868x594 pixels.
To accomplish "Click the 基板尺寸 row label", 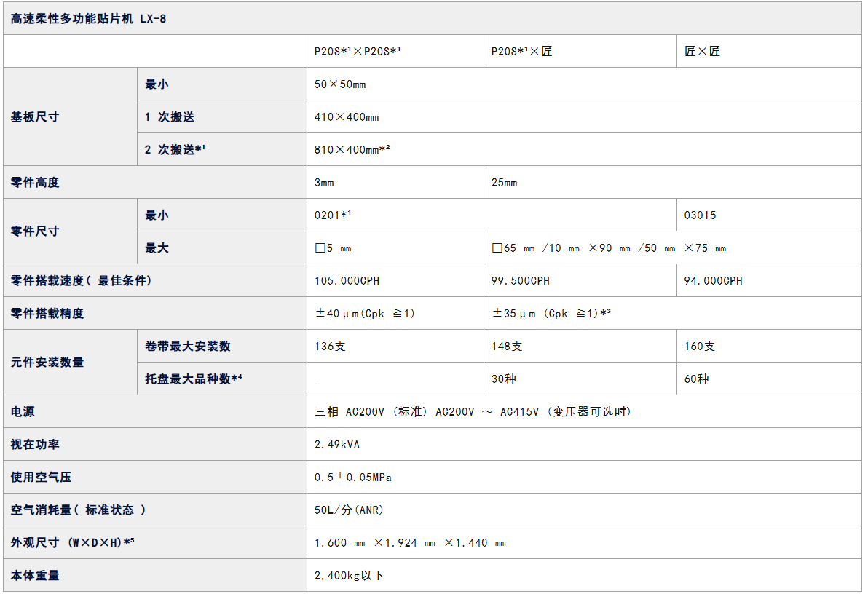I will point(35,117).
